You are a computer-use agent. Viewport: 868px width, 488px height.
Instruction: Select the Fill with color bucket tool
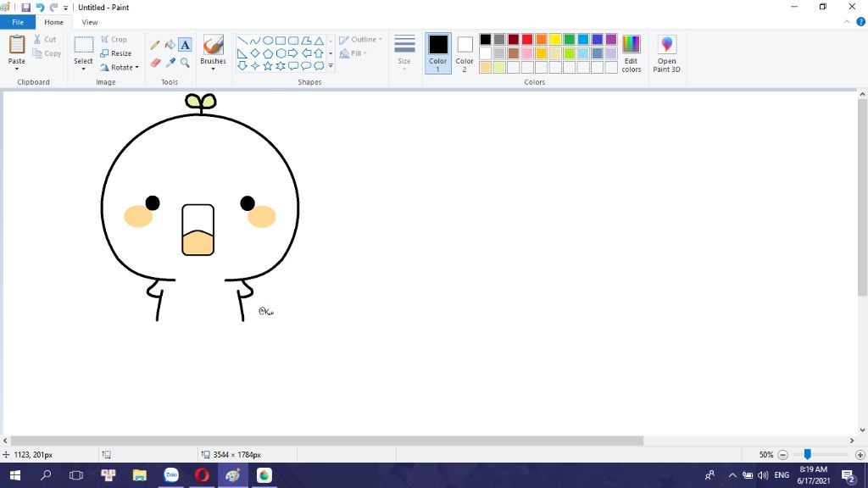coord(170,45)
